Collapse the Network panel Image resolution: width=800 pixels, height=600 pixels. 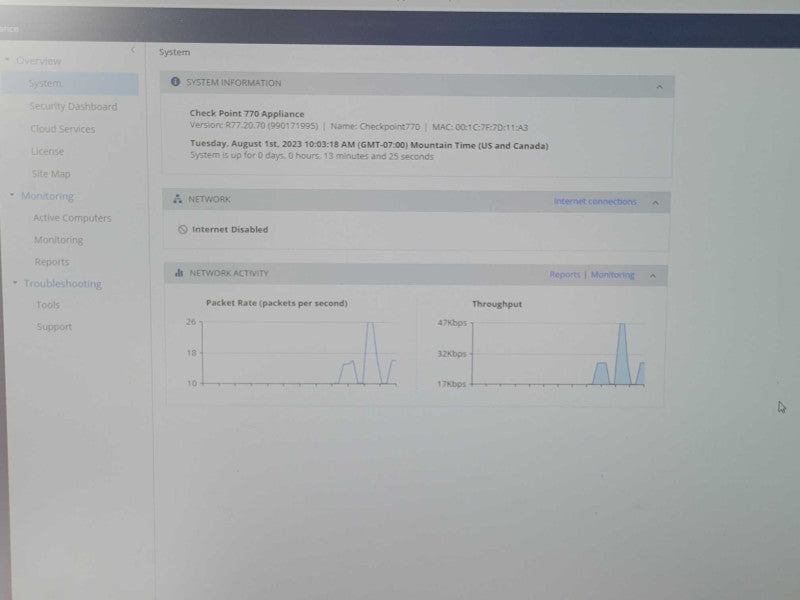coord(655,203)
